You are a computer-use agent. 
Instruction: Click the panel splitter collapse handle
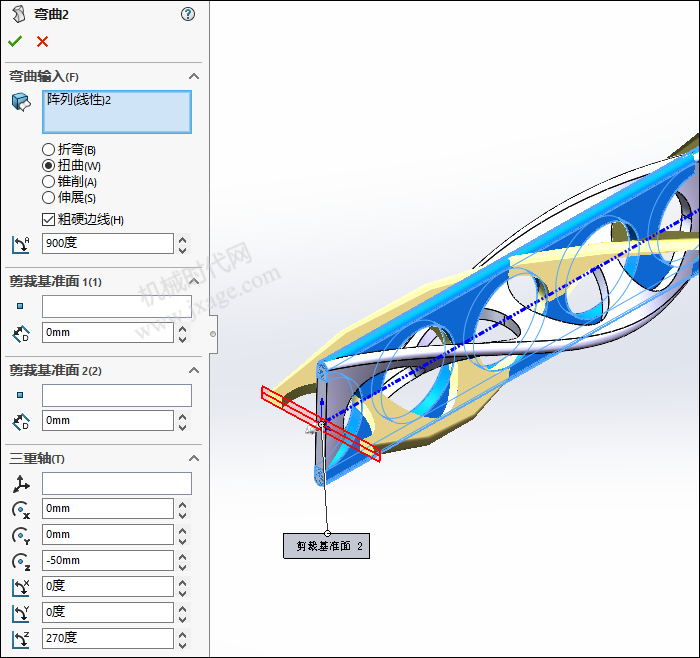click(x=213, y=334)
